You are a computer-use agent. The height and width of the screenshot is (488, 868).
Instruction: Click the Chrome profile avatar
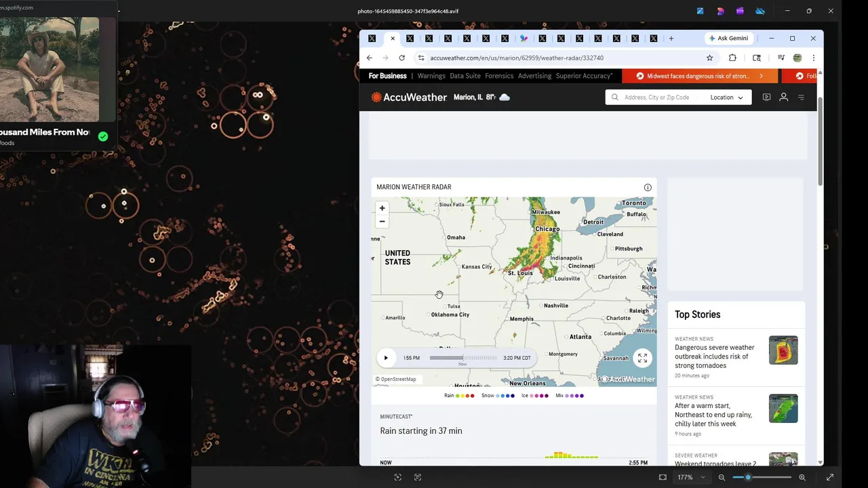(797, 58)
